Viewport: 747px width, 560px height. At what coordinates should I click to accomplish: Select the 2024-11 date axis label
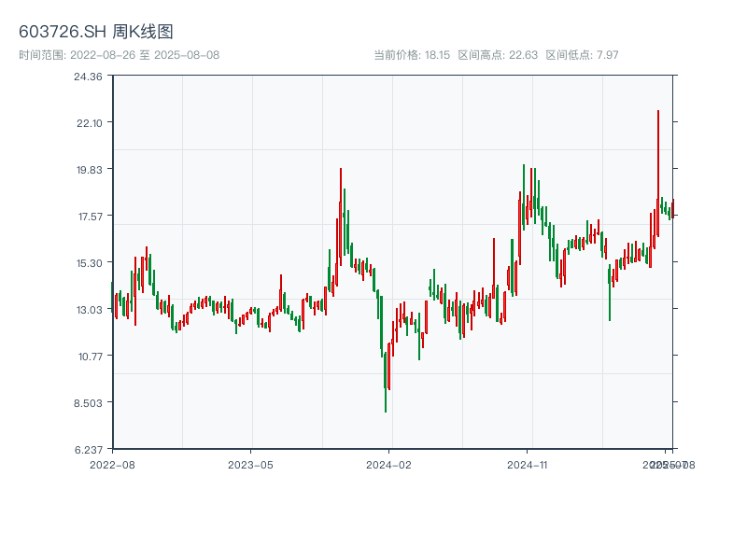coord(528,464)
